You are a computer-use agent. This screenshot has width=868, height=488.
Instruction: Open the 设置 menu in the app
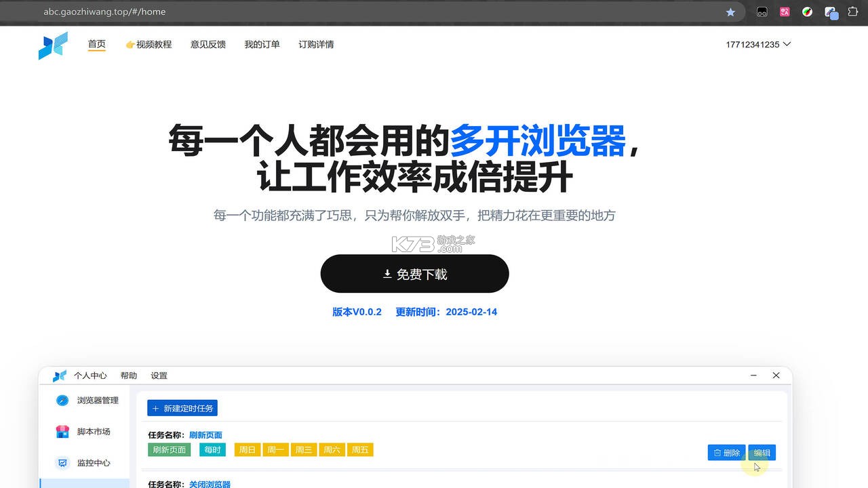point(159,375)
